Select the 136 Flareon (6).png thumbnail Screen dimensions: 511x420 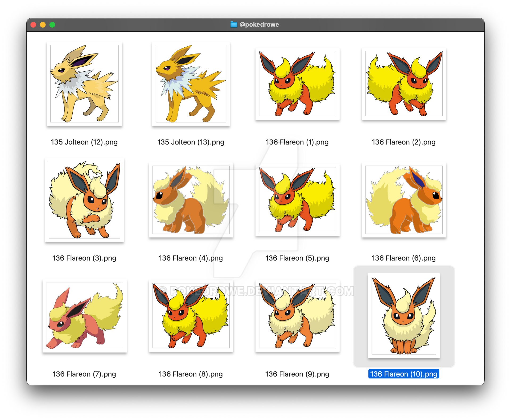(404, 200)
